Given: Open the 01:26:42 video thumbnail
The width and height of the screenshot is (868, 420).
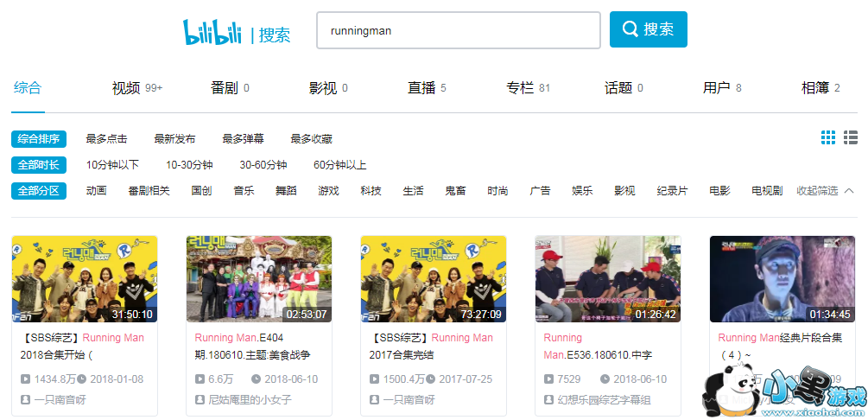Looking at the screenshot, I should click(x=608, y=279).
